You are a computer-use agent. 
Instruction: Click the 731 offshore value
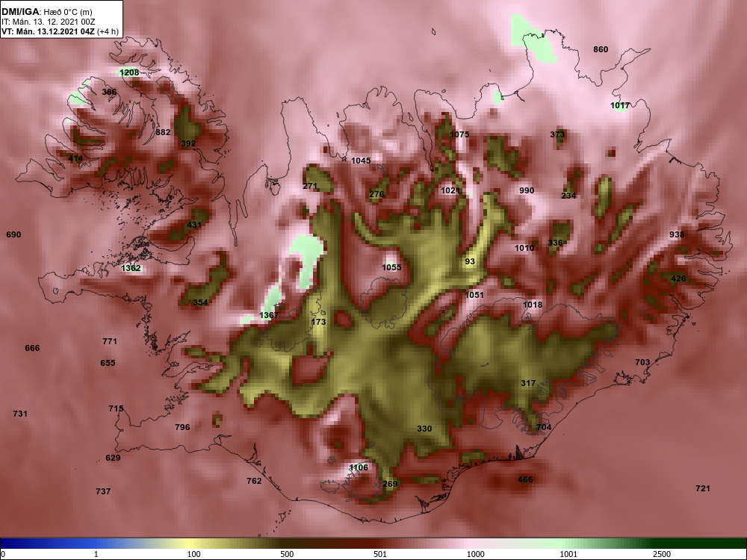coord(20,414)
